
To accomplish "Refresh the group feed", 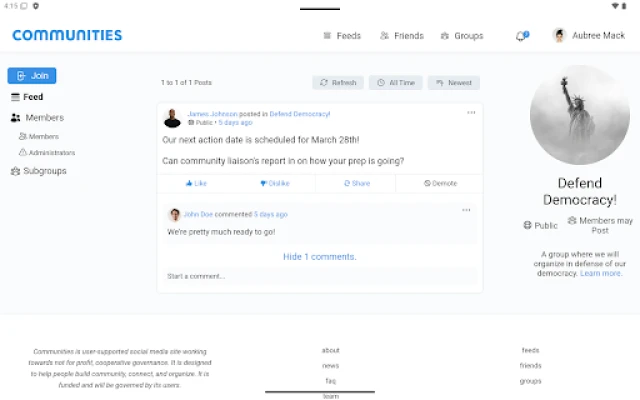I will point(338,83).
